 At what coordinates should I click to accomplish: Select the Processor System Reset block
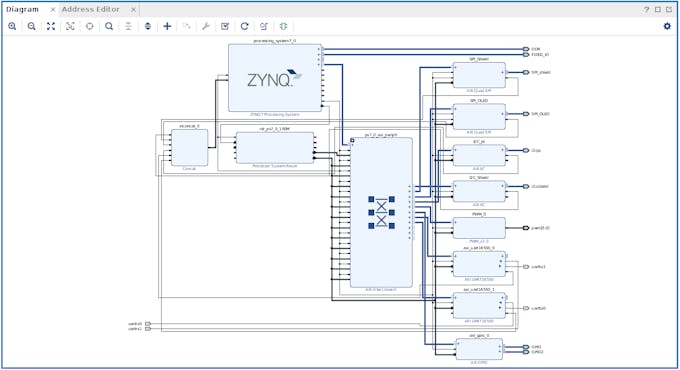pyautogui.click(x=275, y=148)
